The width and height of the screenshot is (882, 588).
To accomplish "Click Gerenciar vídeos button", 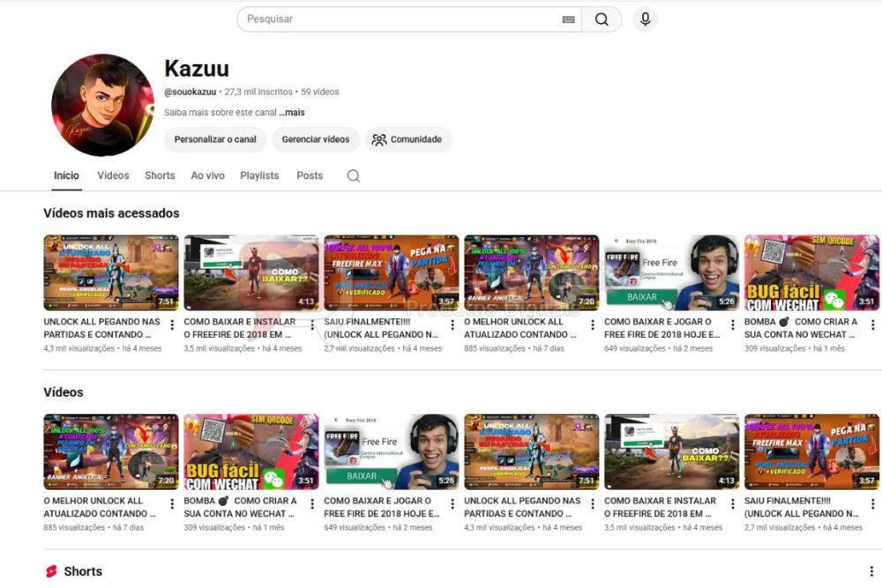I will pos(316,139).
